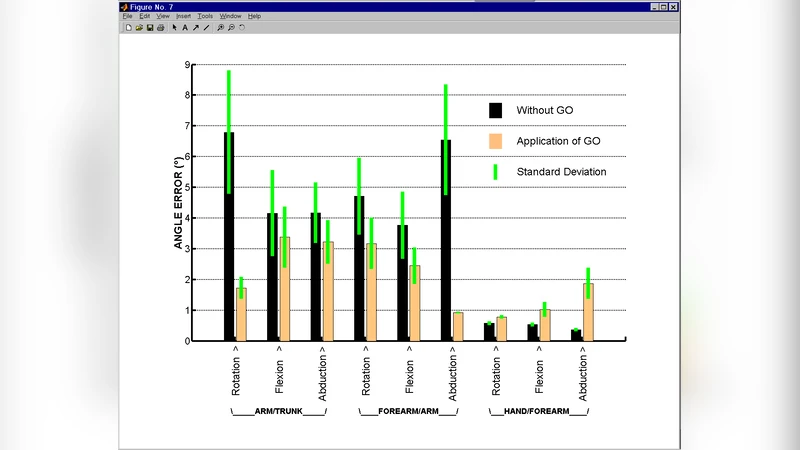
Task: Click the orange bar for ARM/TRUNK Flexion
Action: 285,289
